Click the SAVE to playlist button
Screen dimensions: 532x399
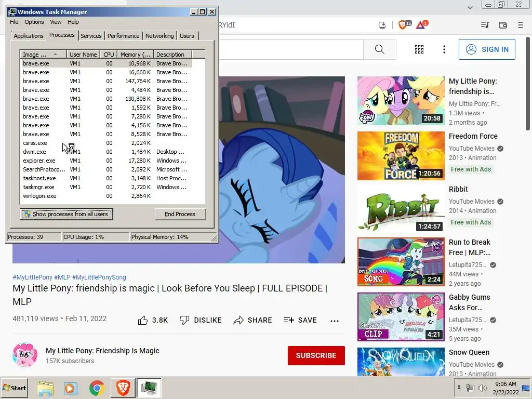pos(300,320)
